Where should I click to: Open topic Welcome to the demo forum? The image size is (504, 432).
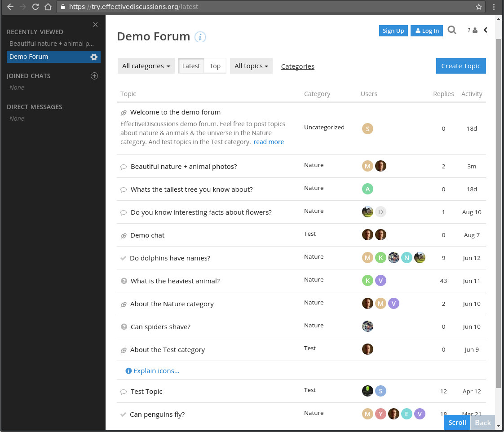175,112
